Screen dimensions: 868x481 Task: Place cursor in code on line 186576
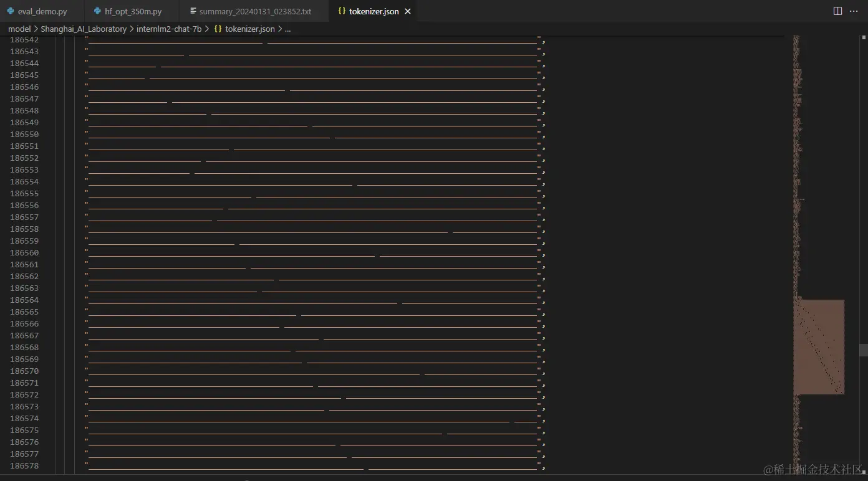pyautogui.click(x=315, y=442)
